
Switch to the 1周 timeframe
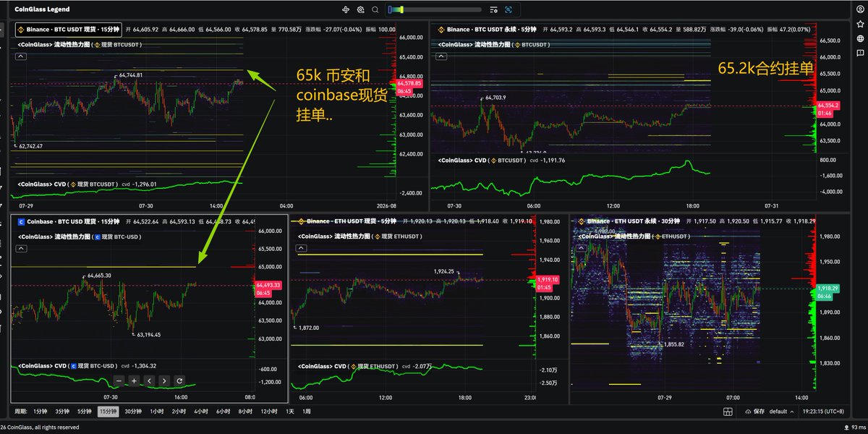pos(307,412)
